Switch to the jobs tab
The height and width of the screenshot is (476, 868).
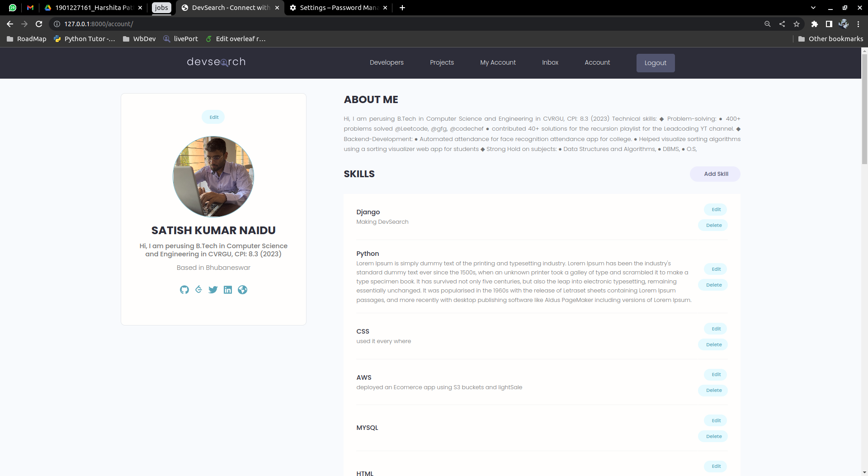coord(161,8)
